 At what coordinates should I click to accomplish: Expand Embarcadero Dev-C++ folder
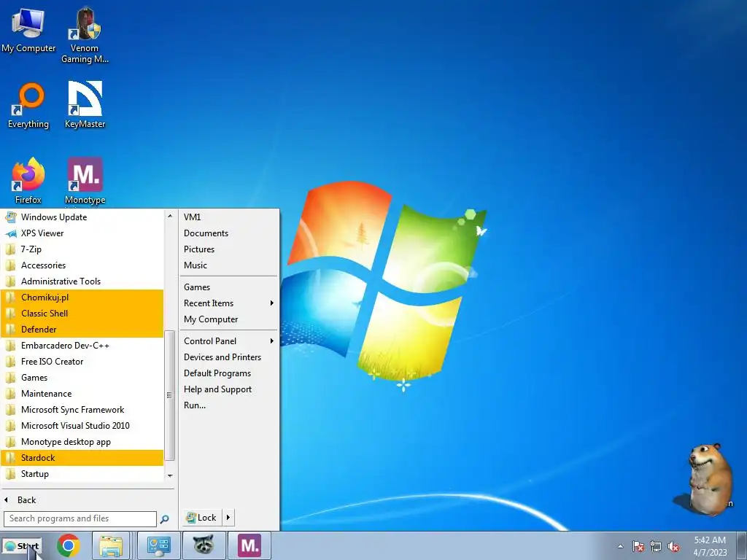point(82,346)
